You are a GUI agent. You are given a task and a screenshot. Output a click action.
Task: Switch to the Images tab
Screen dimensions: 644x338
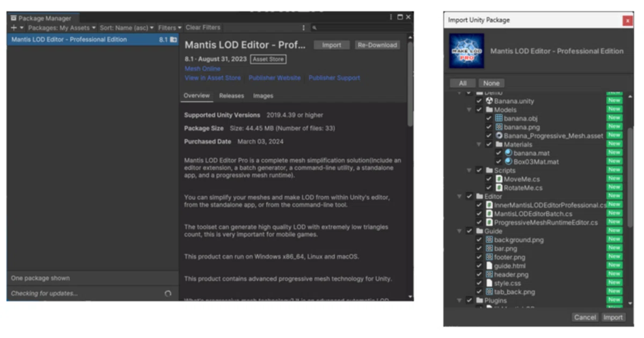[x=263, y=96]
